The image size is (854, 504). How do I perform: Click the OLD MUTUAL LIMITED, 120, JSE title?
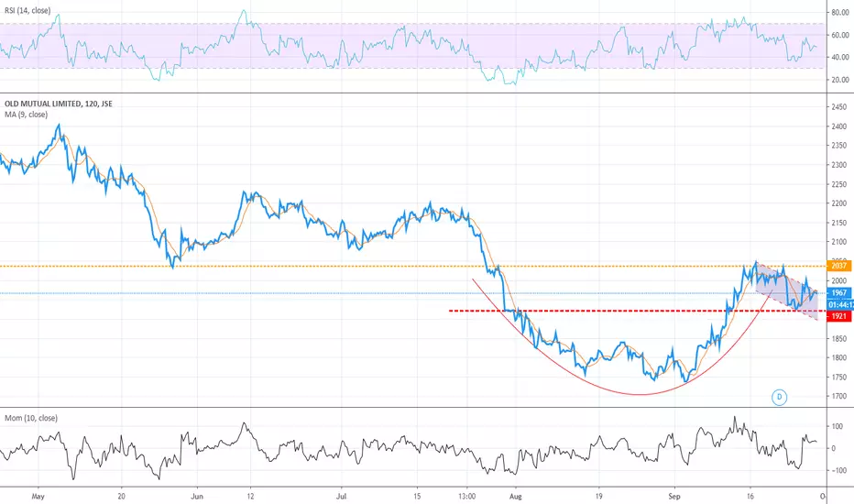59,104
